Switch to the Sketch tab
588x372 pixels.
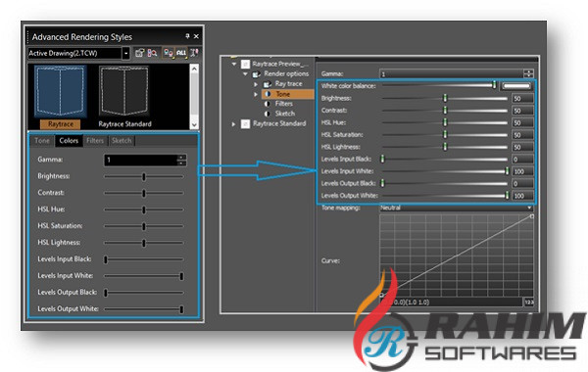pyautogui.click(x=122, y=141)
